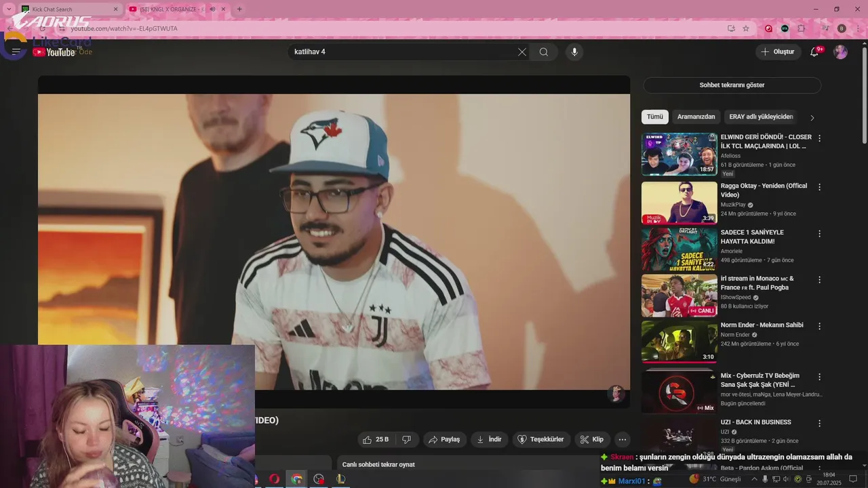This screenshot has width=868, height=488.
Task: Open options menu for Mix - Cyberrulz TV
Action: coord(819,377)
